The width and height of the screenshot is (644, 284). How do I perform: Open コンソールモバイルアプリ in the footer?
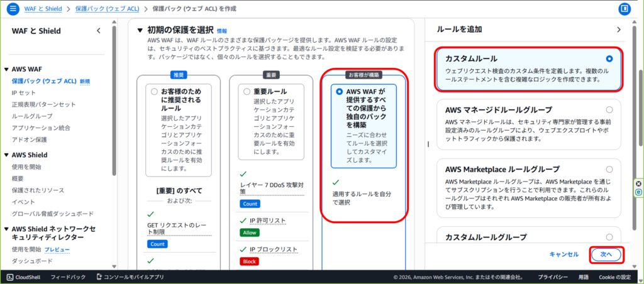[130, 277]
